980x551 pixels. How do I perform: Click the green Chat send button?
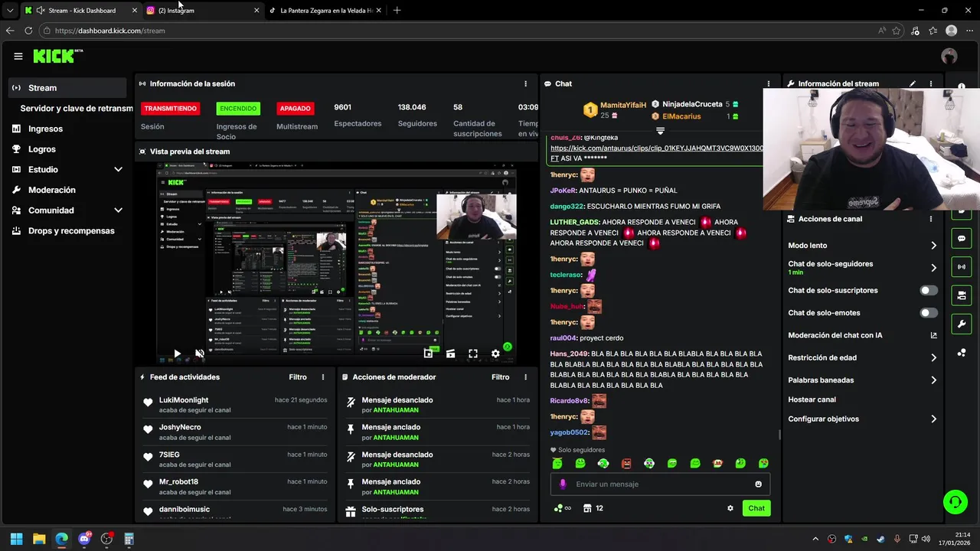coord(756,508)
